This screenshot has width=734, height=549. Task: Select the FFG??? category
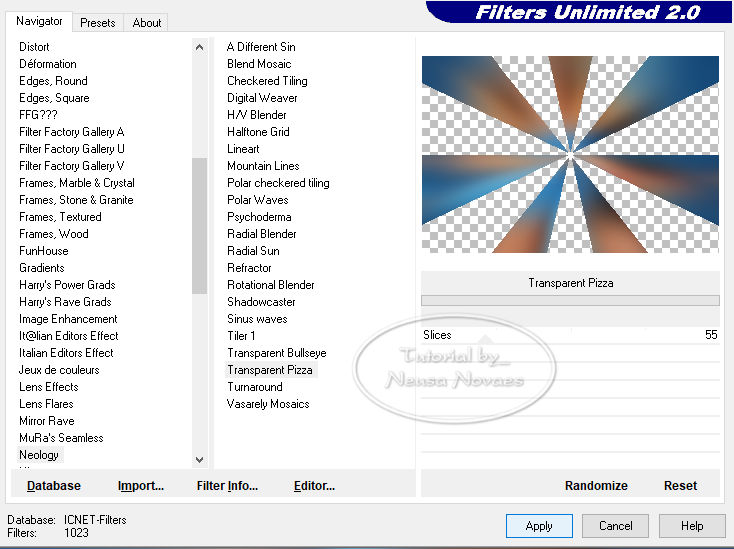[x=38, y=115]
